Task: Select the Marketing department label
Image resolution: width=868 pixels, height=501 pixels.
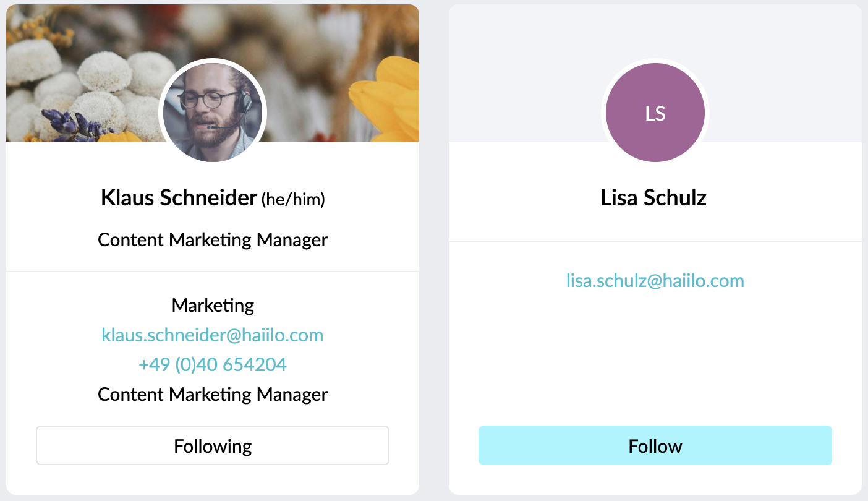Action: point(213,305)
